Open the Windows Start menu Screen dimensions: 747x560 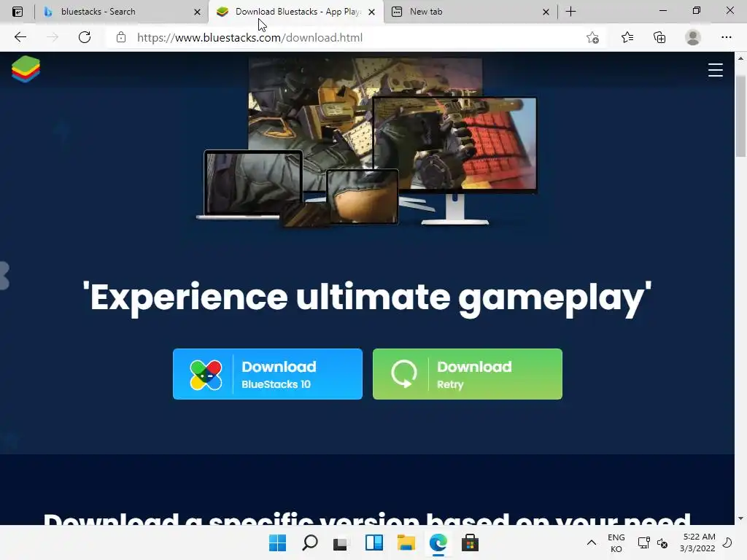coord(277,542)
